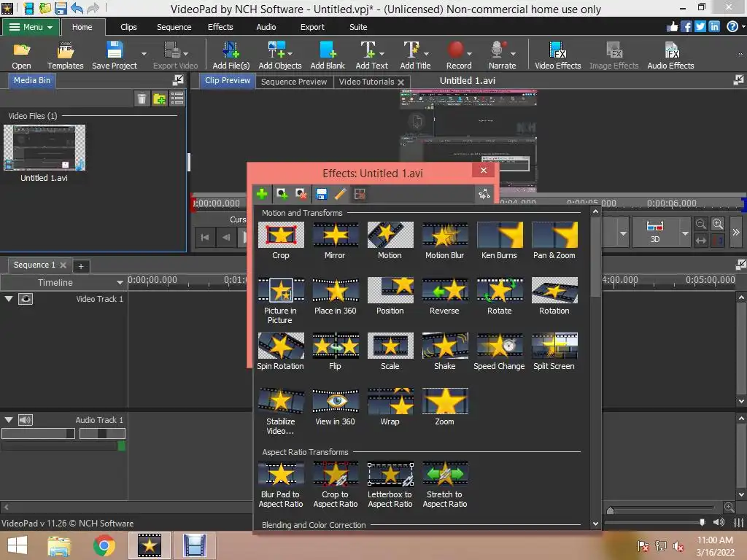Click the Add Blank button

tap(328, 55)
